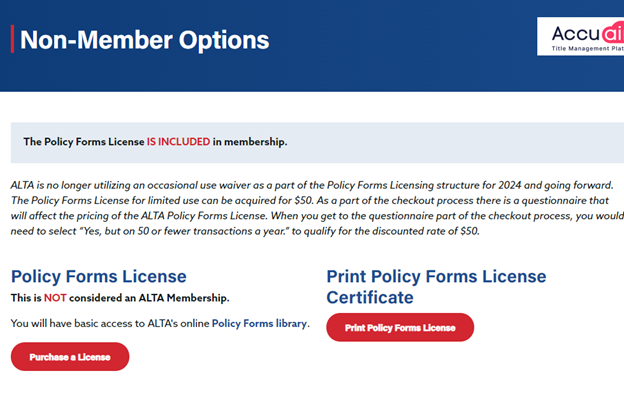Click the red IS INCLUDED text
This screenshot has height=399, width=624.
pos(178,142)
